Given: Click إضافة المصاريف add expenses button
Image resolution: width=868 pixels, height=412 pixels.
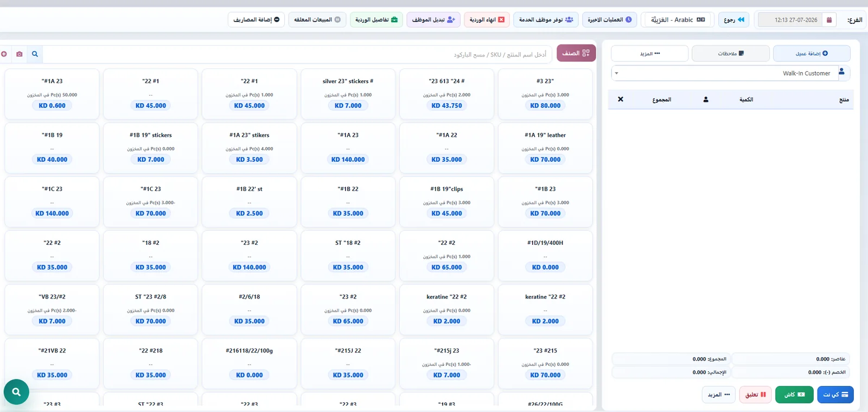Looking at the screenshot, I should [256, 20].
